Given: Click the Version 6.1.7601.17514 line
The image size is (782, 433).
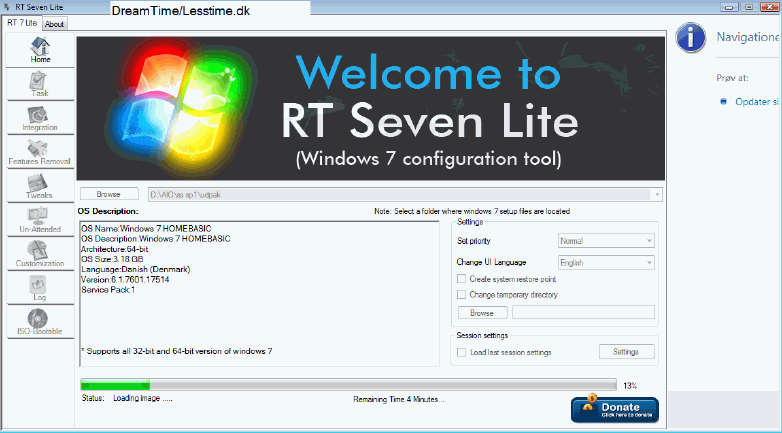Looking at the screenshot, I should [x=125, y=279].
